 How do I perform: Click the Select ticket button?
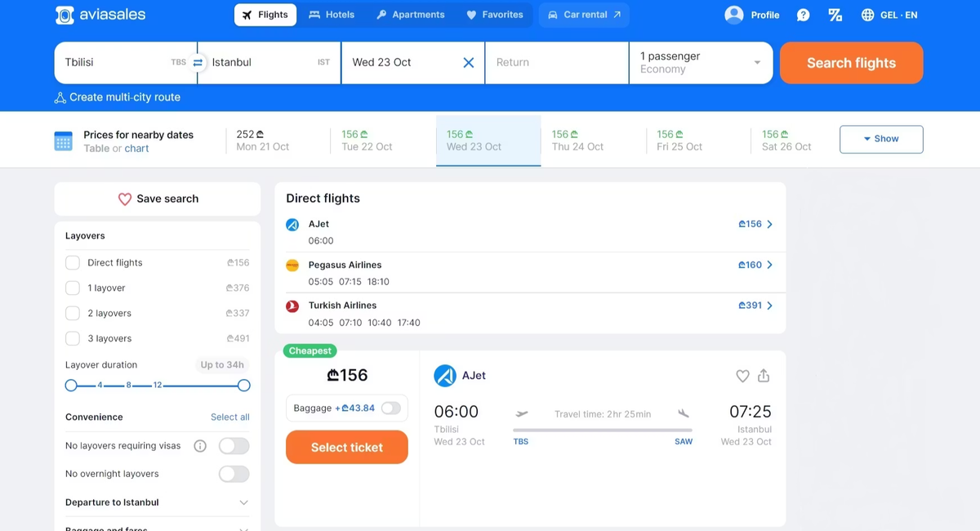point(347,447)
